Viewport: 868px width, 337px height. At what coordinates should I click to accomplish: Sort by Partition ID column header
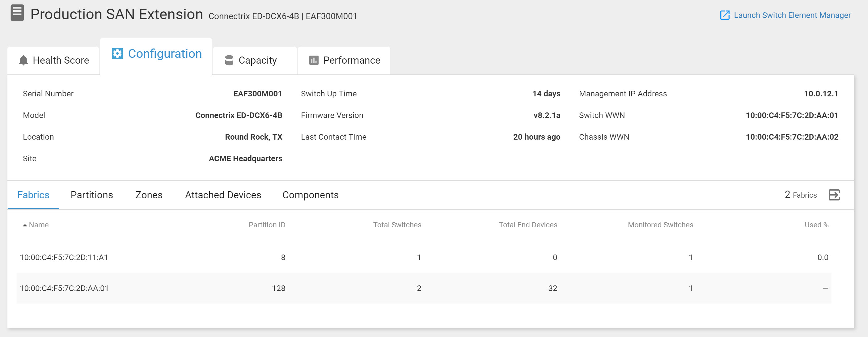pyautogui.click(x=267, y=225)
